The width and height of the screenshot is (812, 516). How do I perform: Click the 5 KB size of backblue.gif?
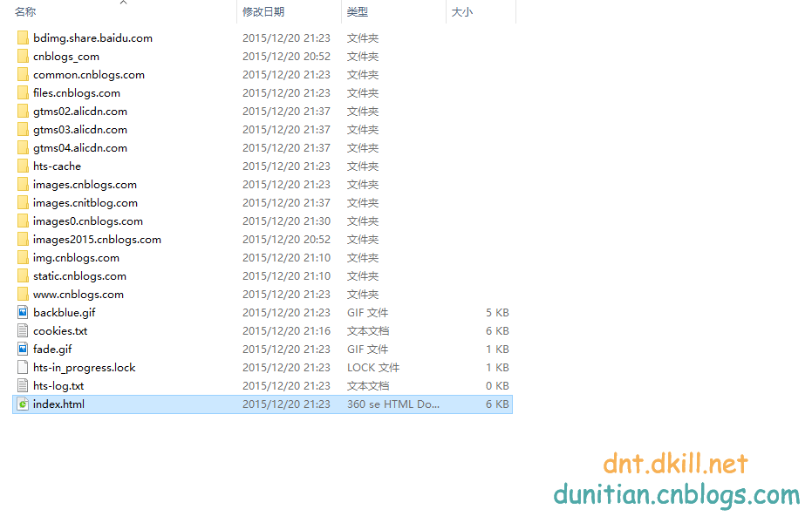pyautogui.click(x=497, y=312)
